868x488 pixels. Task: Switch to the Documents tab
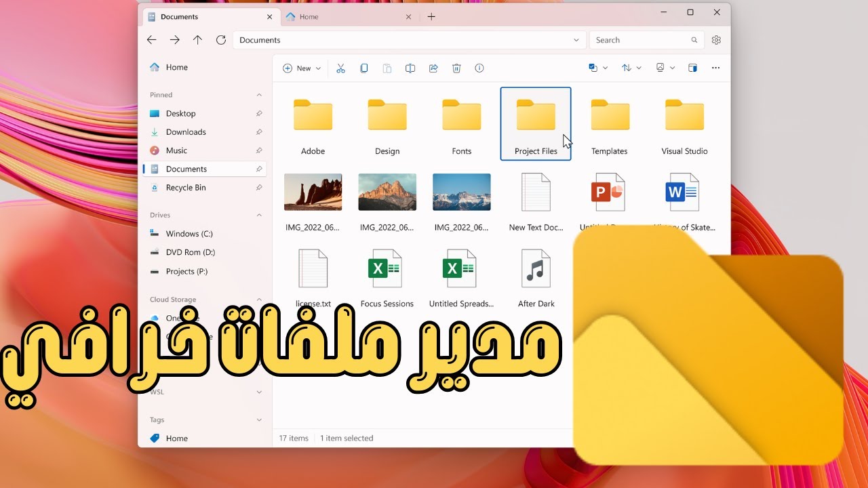211,16
